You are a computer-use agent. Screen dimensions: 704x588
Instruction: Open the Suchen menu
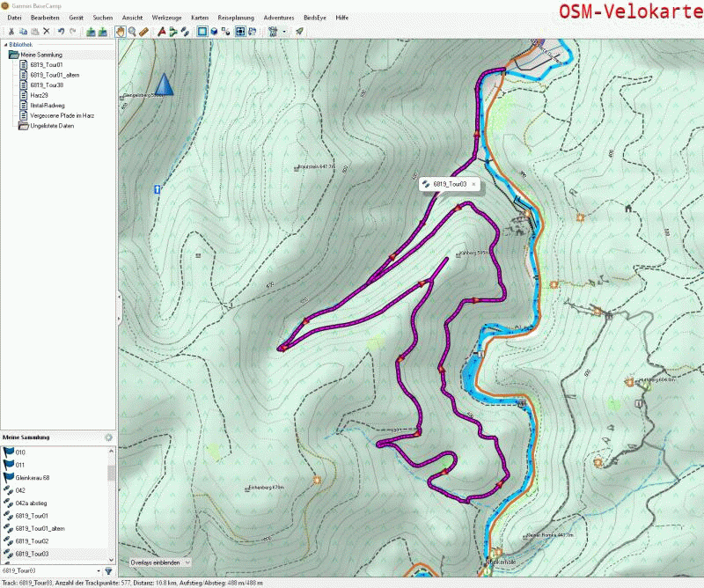pyautogui.click(x=103, y=18)
